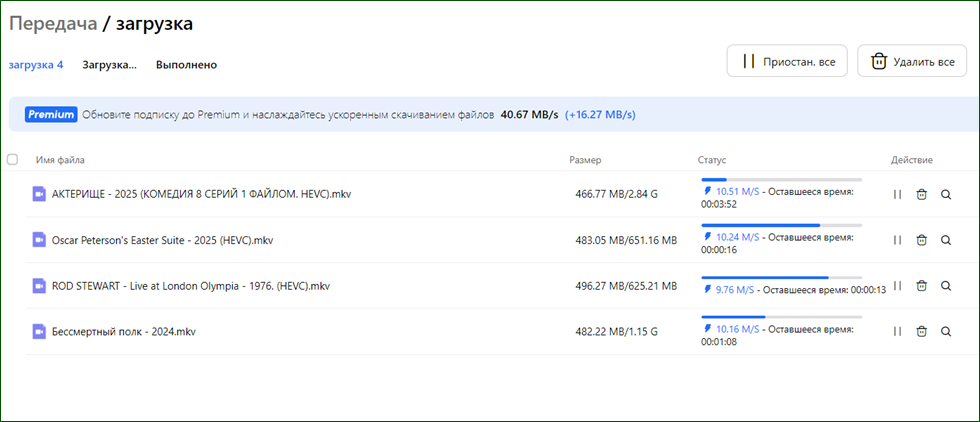Click the Имя файла column header

click(x=61, y=160)
